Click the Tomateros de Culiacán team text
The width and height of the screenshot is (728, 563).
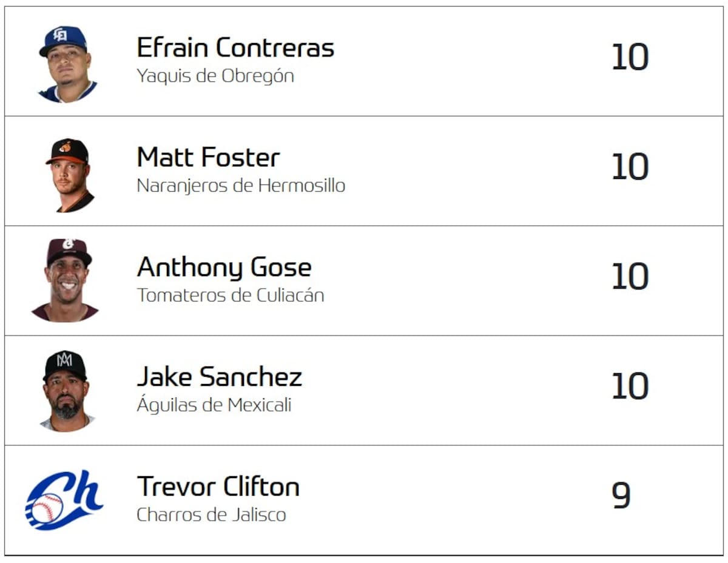click(x=231, y=295)
